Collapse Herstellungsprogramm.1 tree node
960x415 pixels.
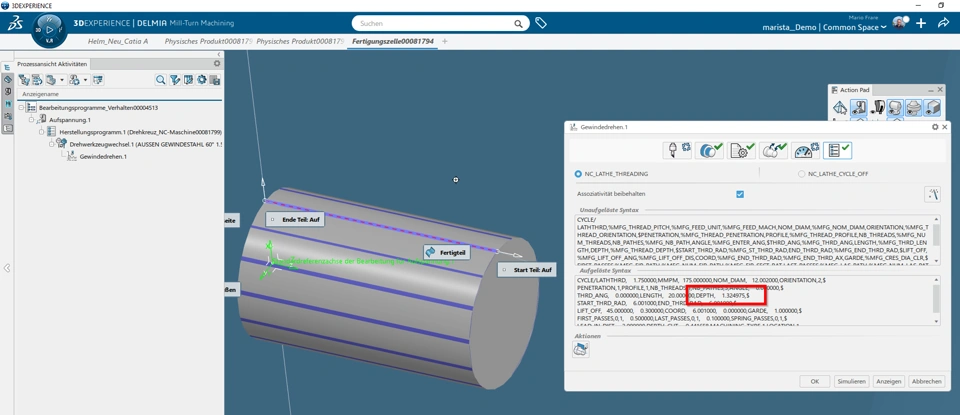click(x=42, y=132)
